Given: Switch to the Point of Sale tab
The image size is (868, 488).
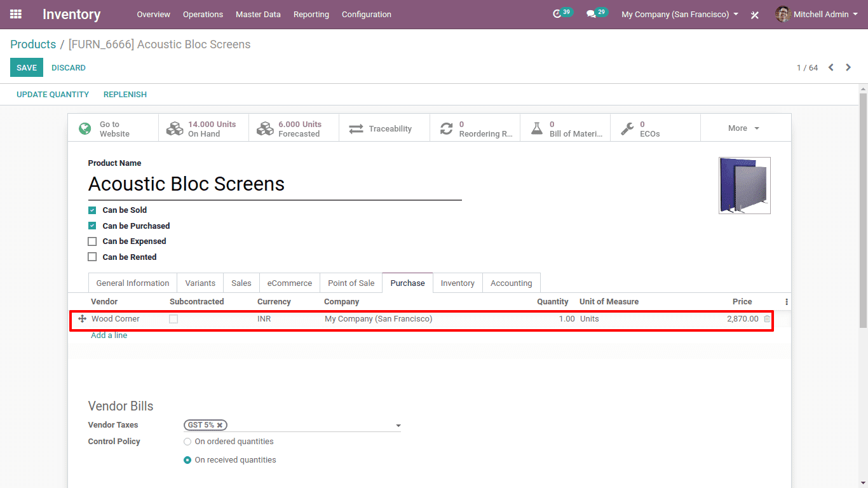Looking at the screenshot, I should click(351, 283).
